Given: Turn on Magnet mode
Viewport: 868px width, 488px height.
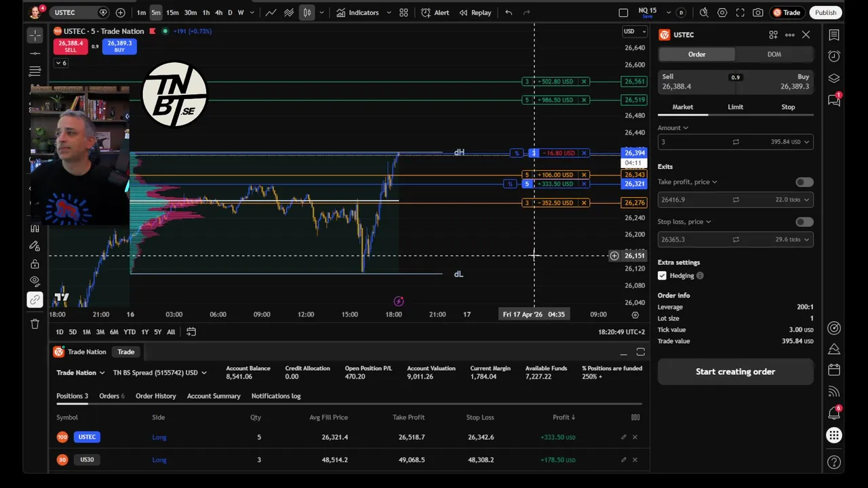Looking at the screenshot, I should (x=35, y=228).
